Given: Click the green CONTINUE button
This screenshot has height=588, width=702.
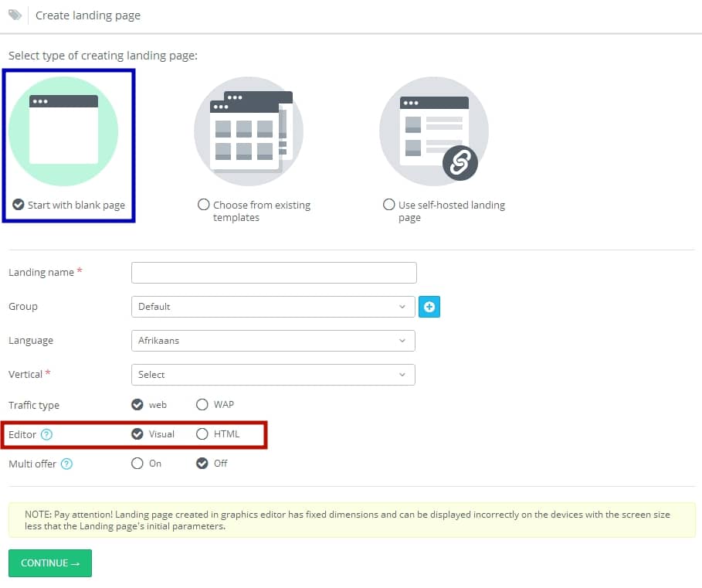Looking at the screenshot, I should click(x=50, y=563).
